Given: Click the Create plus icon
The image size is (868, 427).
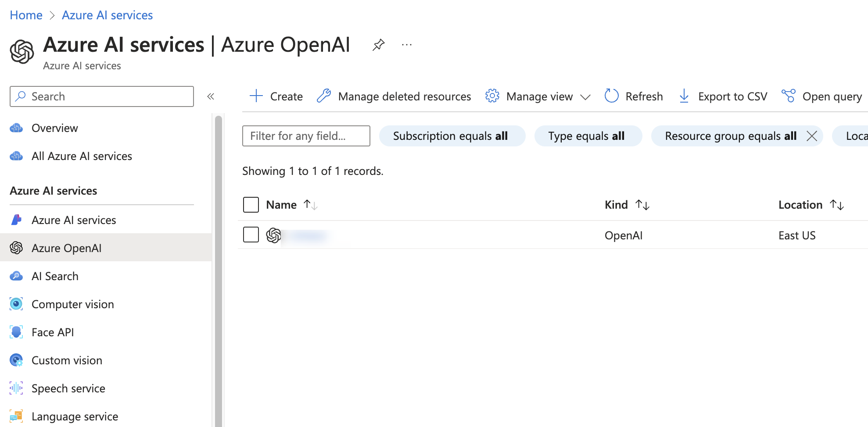Looking at the screenshot, I should coord(256,96).
